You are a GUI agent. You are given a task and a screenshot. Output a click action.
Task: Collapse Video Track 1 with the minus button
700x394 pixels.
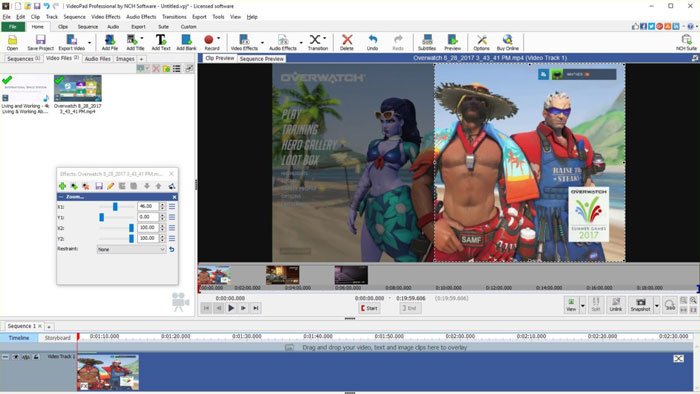click(5, 357)
